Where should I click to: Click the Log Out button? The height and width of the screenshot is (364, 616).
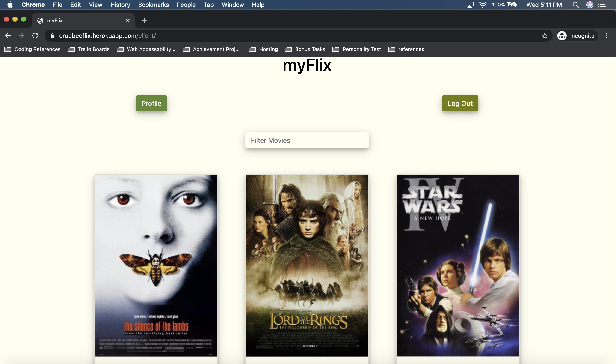pyautogui.click(x=460, y=103)
